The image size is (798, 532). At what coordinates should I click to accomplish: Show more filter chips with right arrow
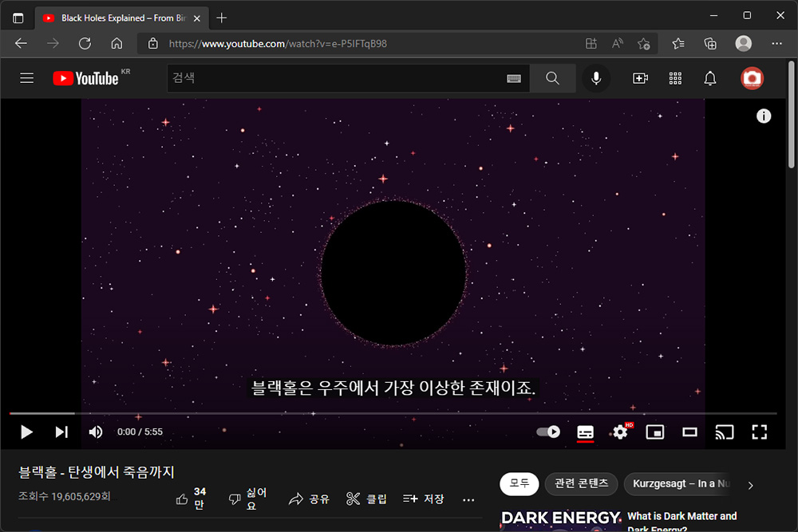point(751,485)
